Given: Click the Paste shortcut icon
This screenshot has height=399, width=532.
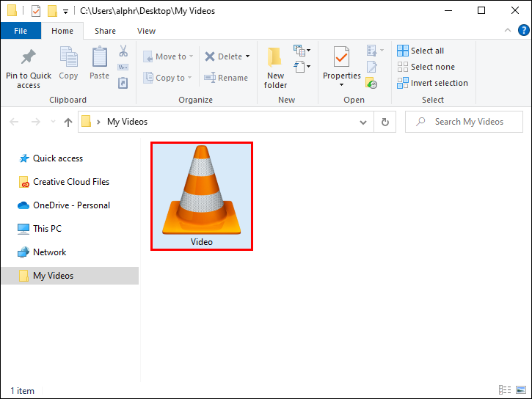Looking at the screenshot, I should coord(123,83).
